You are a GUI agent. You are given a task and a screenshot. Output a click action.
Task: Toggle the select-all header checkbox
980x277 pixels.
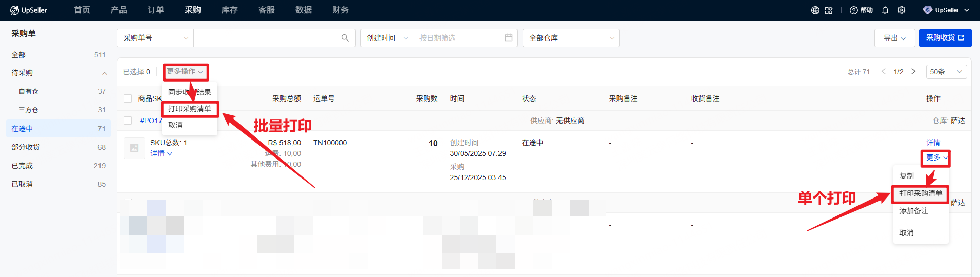click(128, 98)
